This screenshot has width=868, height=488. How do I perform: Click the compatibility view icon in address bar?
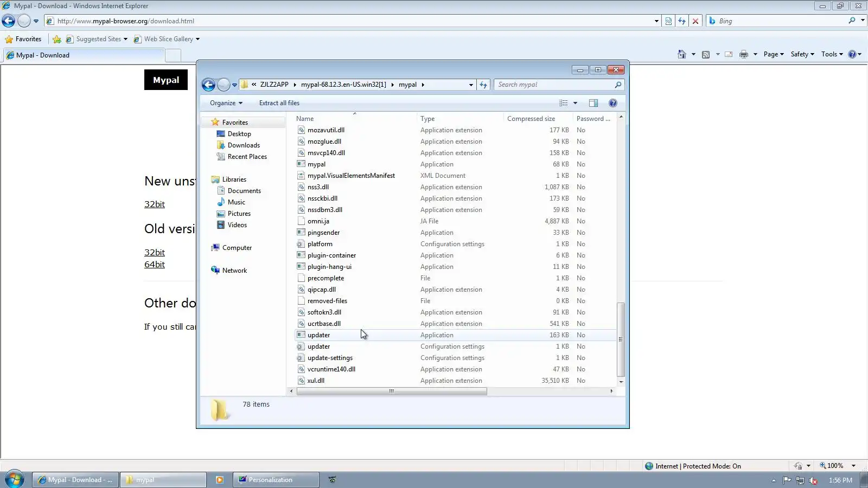click(668, 21)
